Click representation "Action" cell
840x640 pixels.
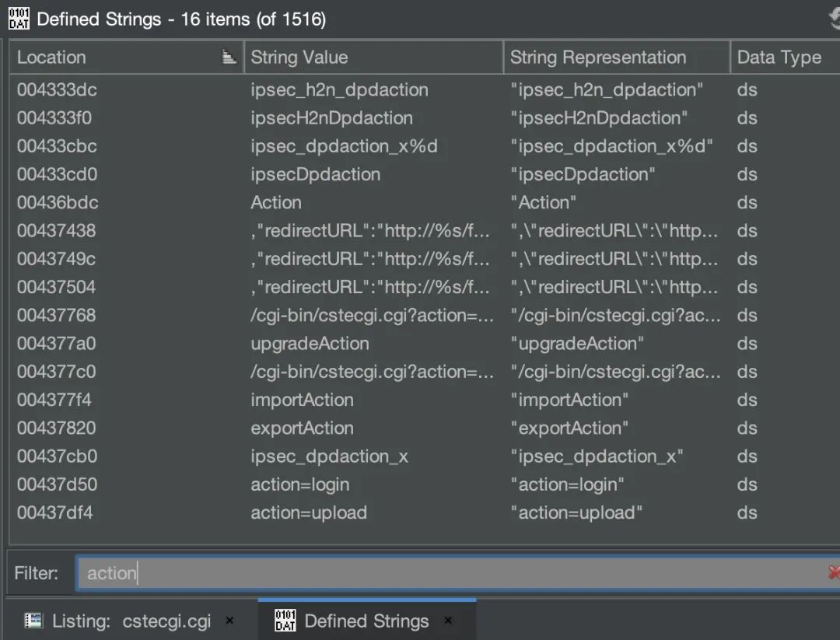point(543,202)
